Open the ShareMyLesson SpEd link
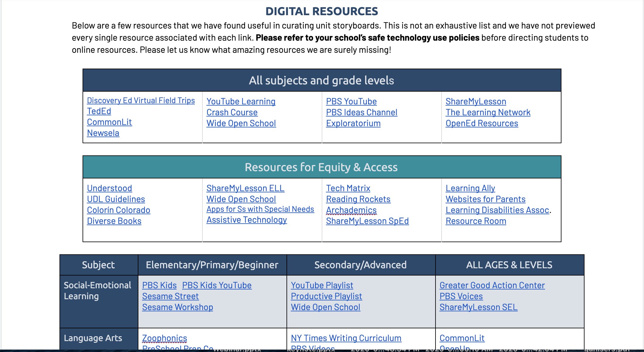This screenshot has width=644, height=352. click(x=367, y=221)
